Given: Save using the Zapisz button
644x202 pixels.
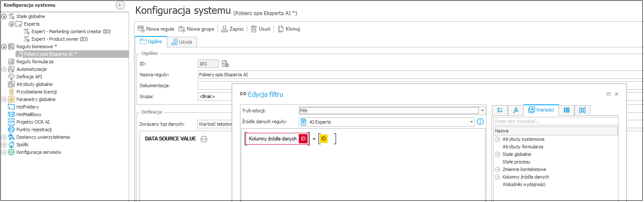Looking at the screenshot, I should point(233,29).
